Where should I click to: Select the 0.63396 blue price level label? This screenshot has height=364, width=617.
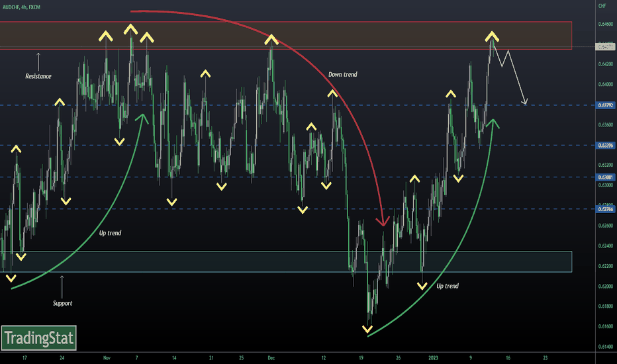(x=606, y=146)
